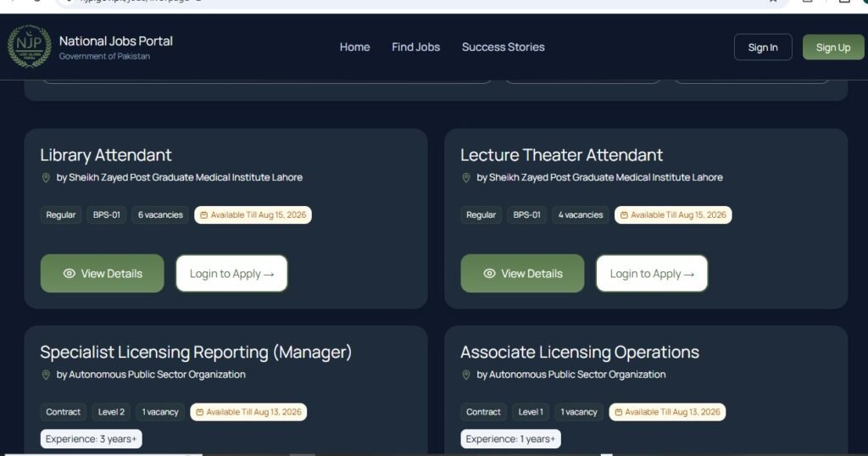
Task: Click Contract tag on Specialist Licensing Reporting
Action: pos(63,412)
